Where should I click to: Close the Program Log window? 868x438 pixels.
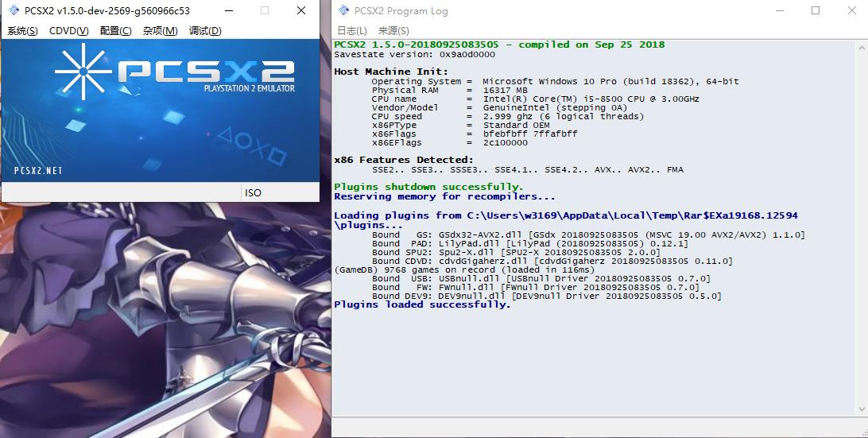(852, 10)
